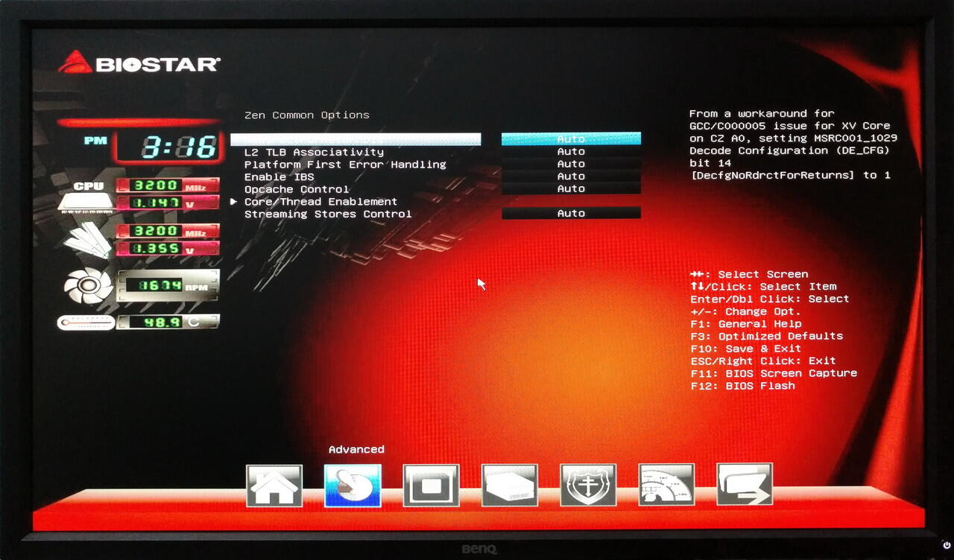Click the F1: General Help hint
Screen dimensions: 954x560
click(746, 324)
